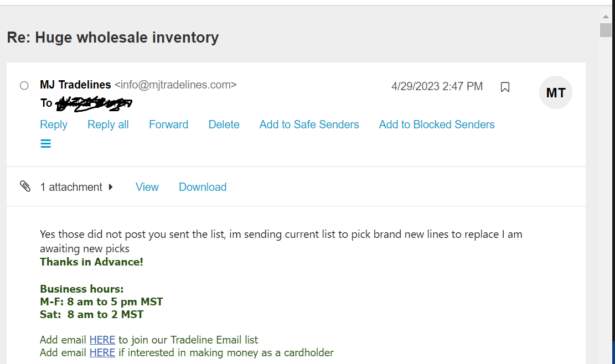This screenshot has height=364, width=615.
Task: Click the scrollbar up arrow
Action: [606, 17]
